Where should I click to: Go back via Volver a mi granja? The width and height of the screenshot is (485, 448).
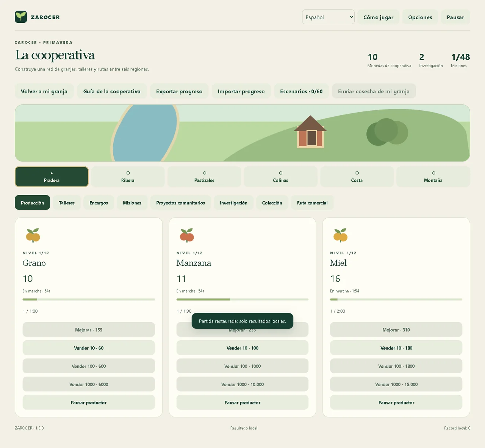[x=44, y=91]
